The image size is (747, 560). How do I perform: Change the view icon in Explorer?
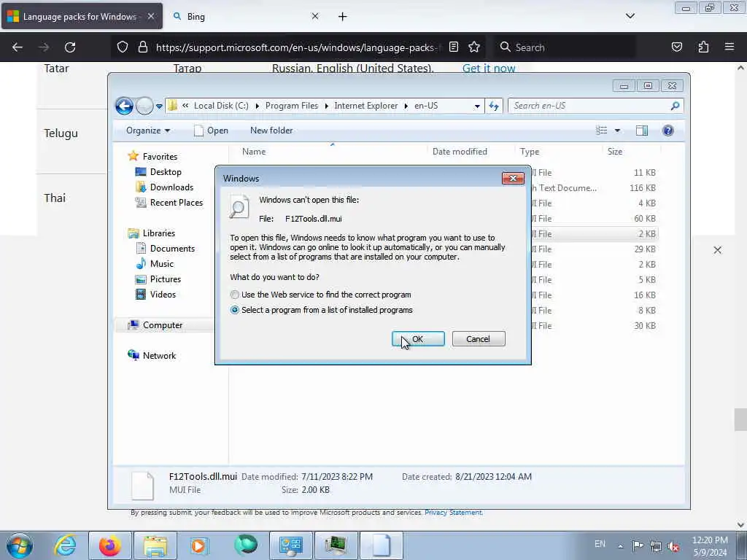tap(602, 131)
